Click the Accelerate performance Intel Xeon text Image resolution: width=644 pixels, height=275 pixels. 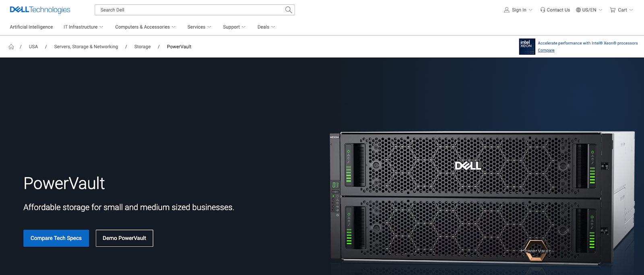pos(588,43)
